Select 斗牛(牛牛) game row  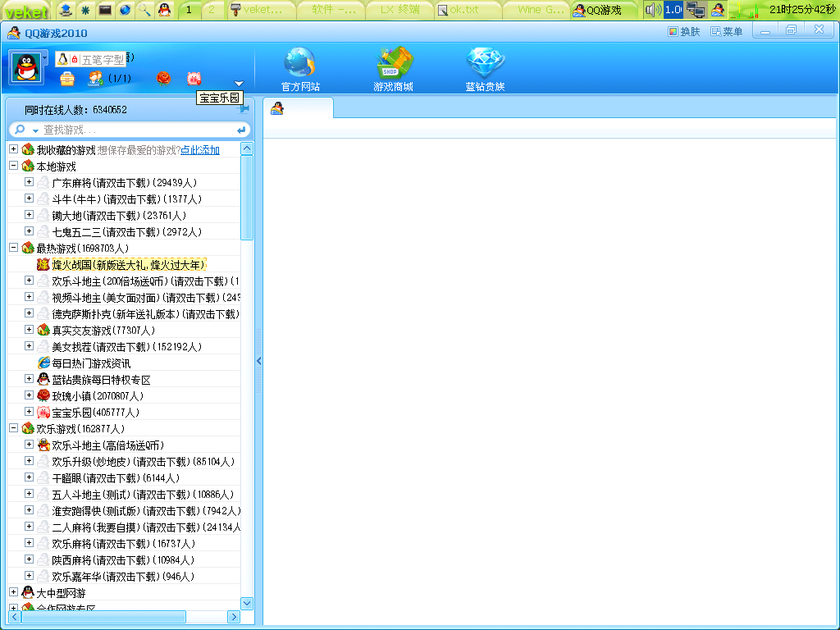click(126, 199)
